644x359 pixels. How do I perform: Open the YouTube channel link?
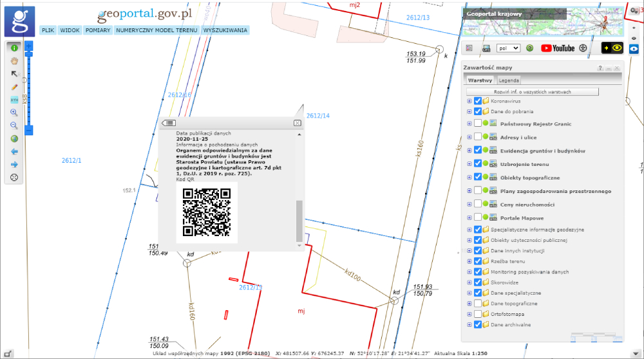pos(558,48)
